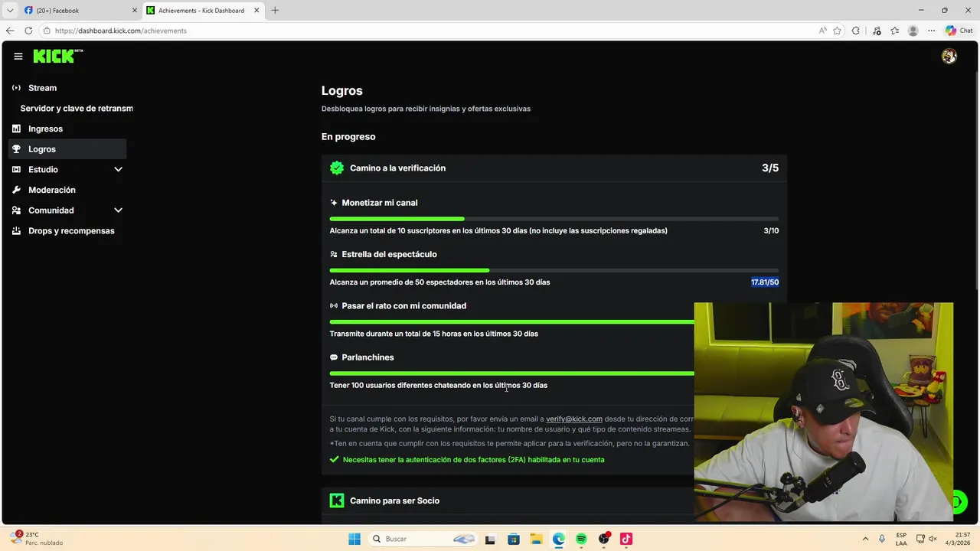The image size is (980, 551).
Task: Click the Moderación wrench icon
Action: [x=16, y=190]
